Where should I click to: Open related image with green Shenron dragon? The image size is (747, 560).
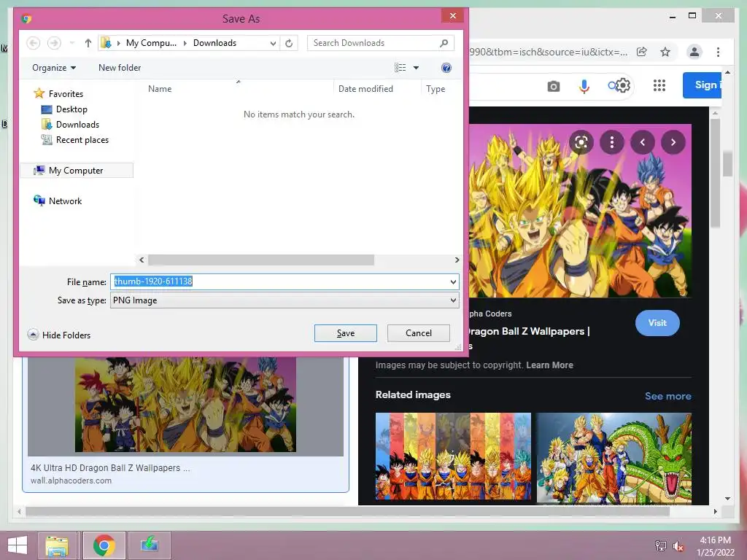pos(614,458)
